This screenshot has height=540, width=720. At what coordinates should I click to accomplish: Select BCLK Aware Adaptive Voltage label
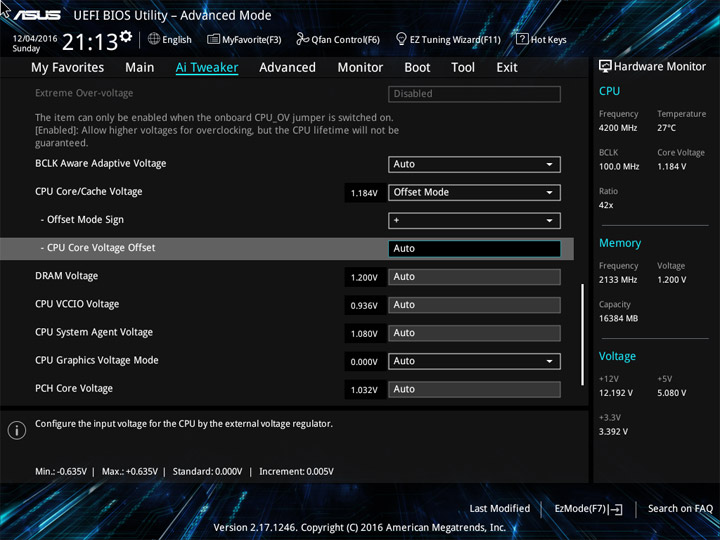click(101, 163)
